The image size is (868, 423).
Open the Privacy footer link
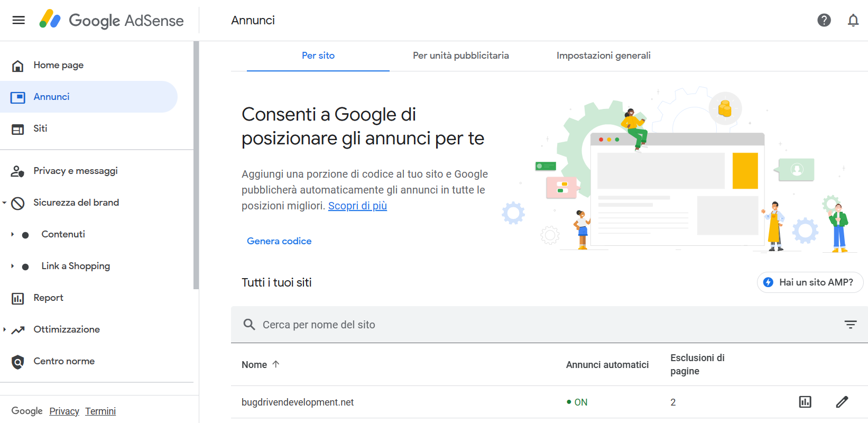[x=64, y=411]
